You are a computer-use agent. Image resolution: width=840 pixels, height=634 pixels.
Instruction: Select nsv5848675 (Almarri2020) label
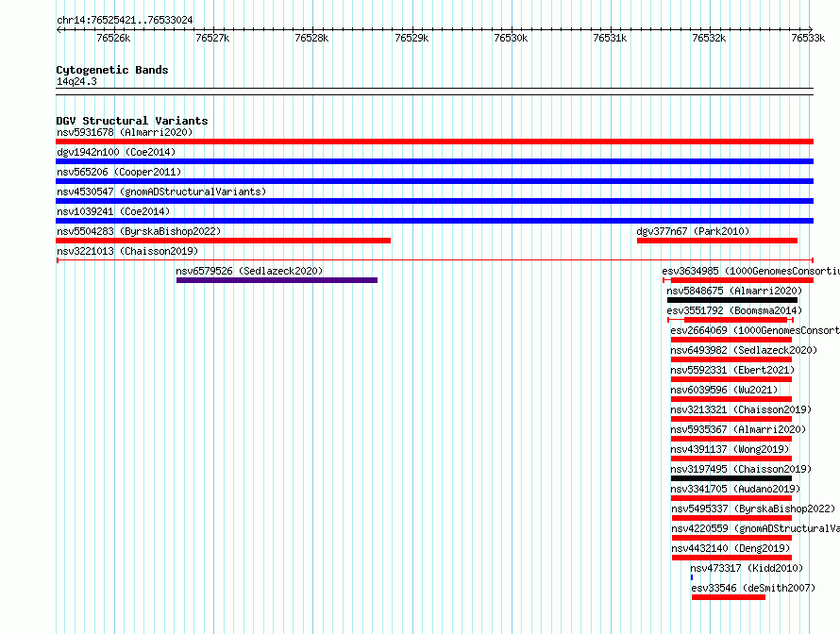(734, 291)
